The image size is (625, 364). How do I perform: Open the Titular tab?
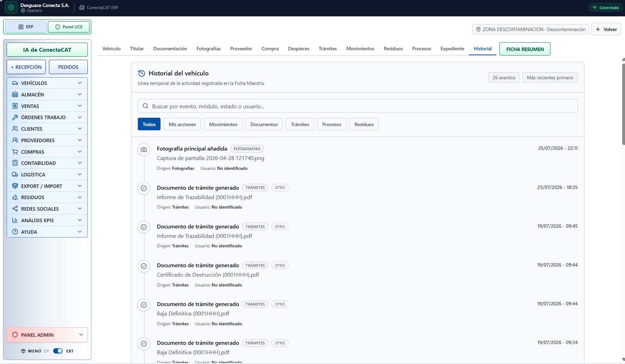click(137, 49)
